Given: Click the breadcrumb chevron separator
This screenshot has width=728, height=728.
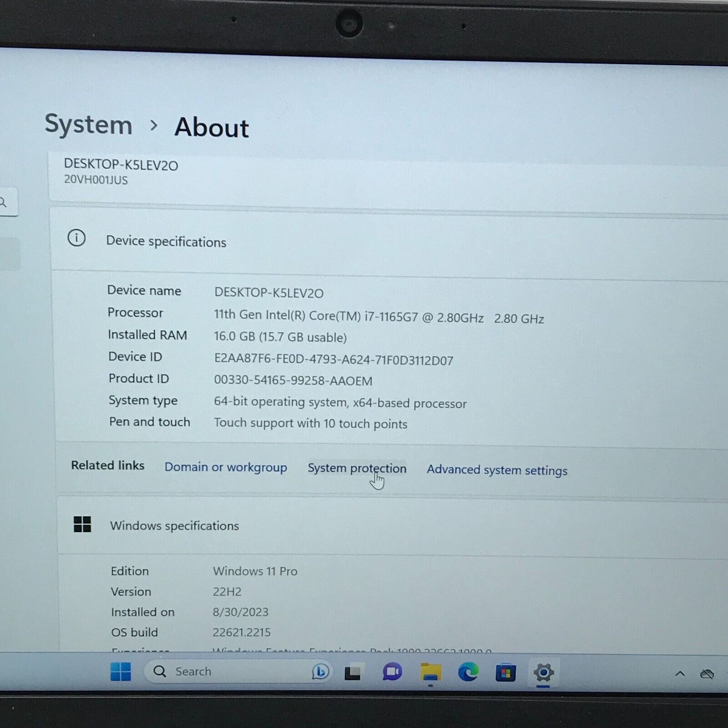Looking at the screenshot, I should coord(154,125).
